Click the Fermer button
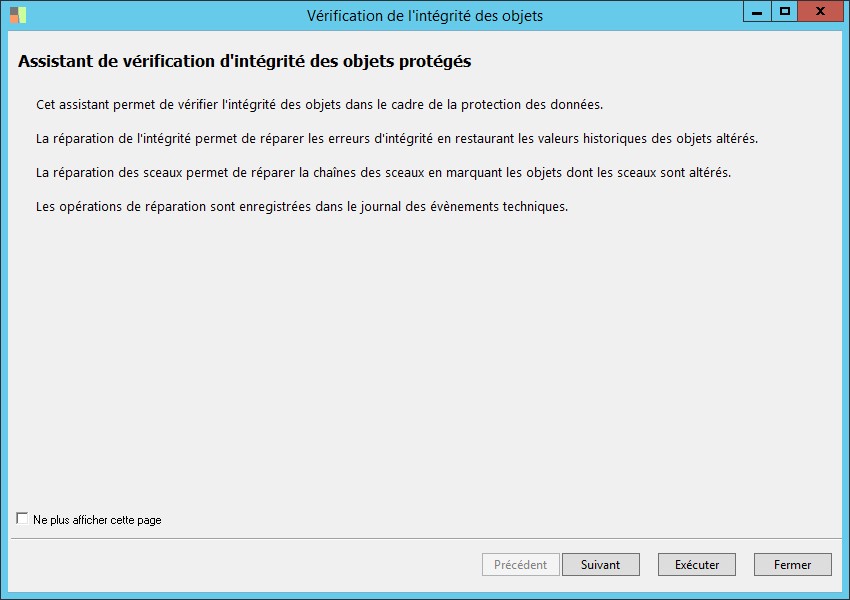The image size is (850, 600). [x=792, y=564]
